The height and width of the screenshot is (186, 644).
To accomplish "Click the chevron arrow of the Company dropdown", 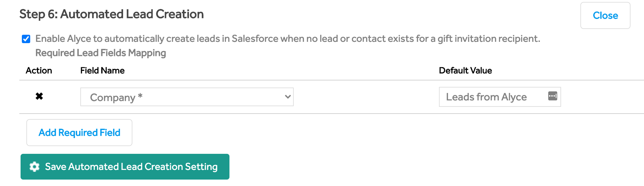I will (288, 97).
